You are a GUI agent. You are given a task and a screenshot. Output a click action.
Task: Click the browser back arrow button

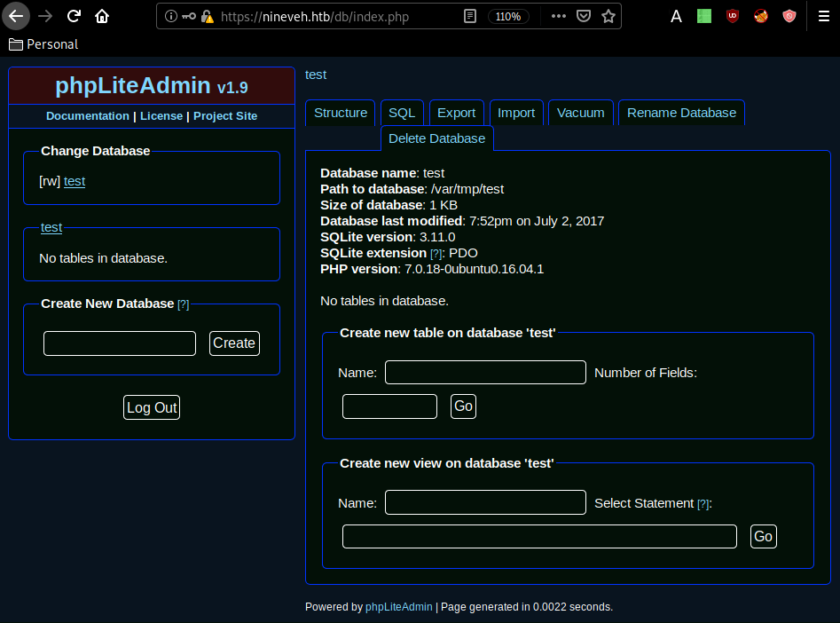[17, 16]
